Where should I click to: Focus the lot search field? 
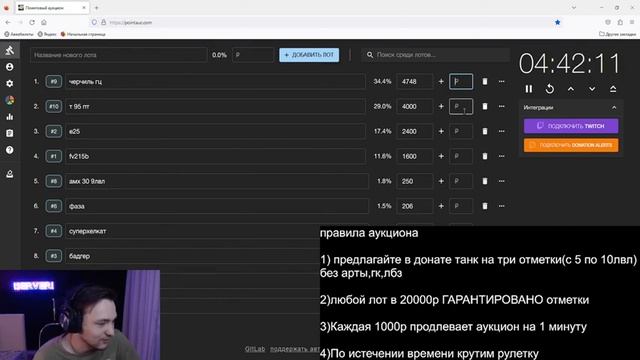[x=436, y=55]
